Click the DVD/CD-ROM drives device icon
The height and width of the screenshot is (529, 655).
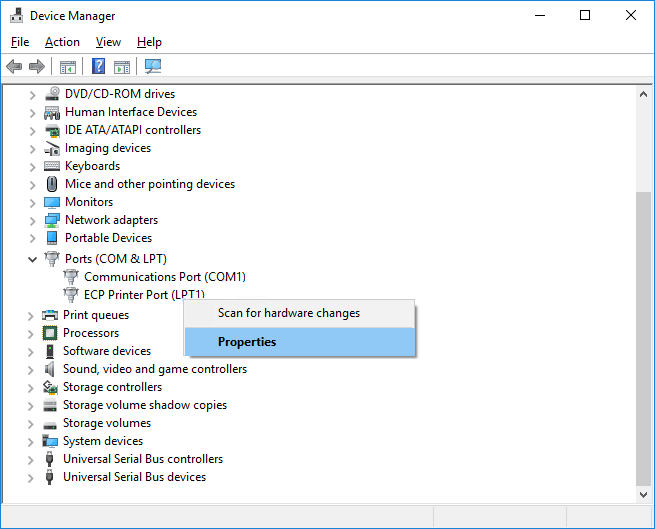52,94
